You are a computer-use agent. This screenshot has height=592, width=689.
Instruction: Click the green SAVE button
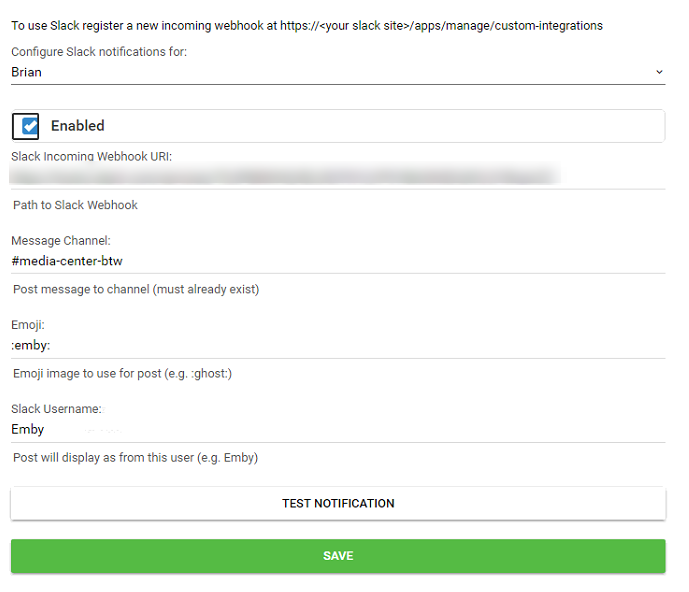[338, 556]
